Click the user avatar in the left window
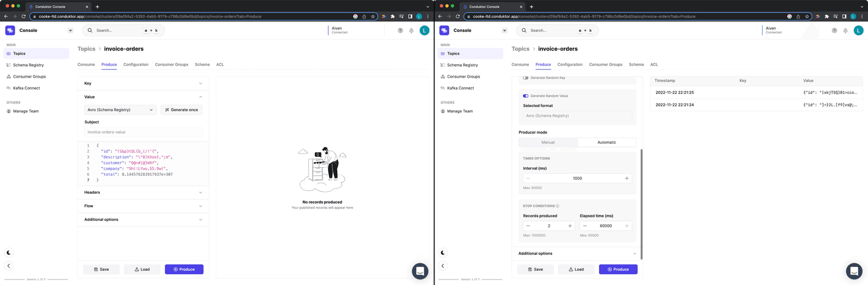868x285 pixels. [x=424, y=30]
